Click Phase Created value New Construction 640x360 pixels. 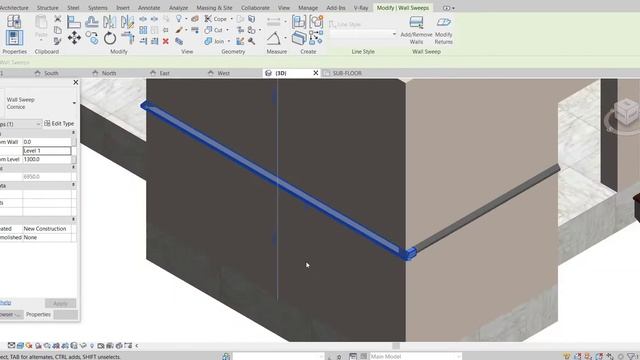click(47, 229)
